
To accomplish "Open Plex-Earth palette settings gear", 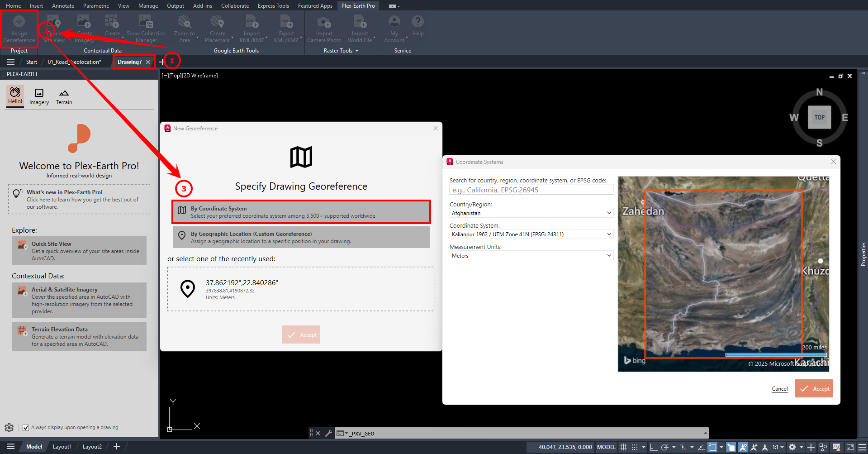I will [9, 427].
